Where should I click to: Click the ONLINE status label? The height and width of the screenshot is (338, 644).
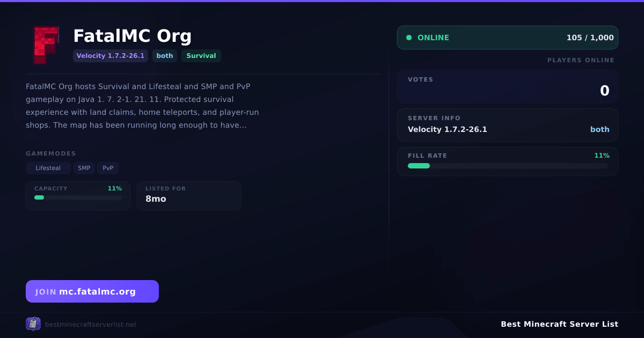(x=434, y=38)
